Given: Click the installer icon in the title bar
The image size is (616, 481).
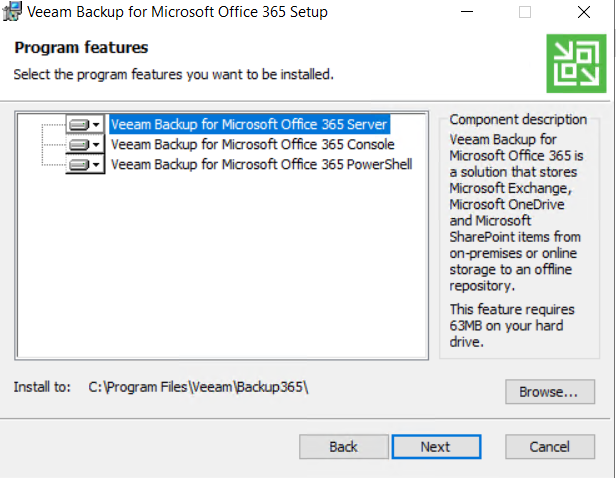Looking at the screenshot, I should (11, 11).
